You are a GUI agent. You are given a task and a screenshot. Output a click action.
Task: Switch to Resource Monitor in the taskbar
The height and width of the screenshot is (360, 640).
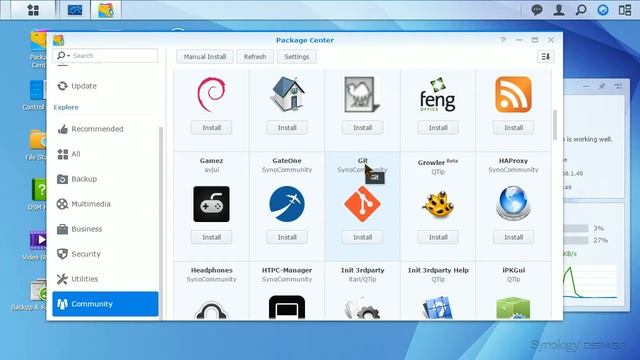click(x=74, y=10)
